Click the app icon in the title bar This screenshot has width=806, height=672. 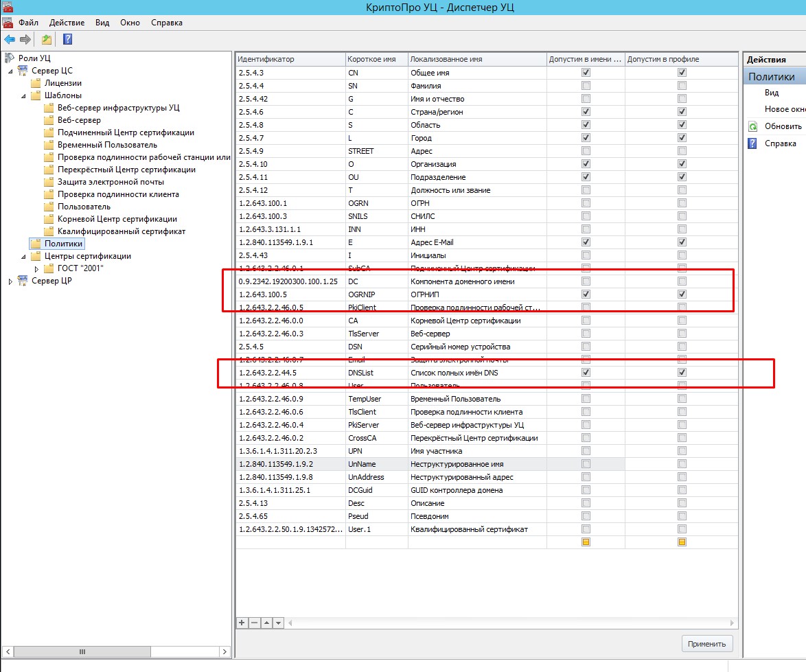pos(7,7)
